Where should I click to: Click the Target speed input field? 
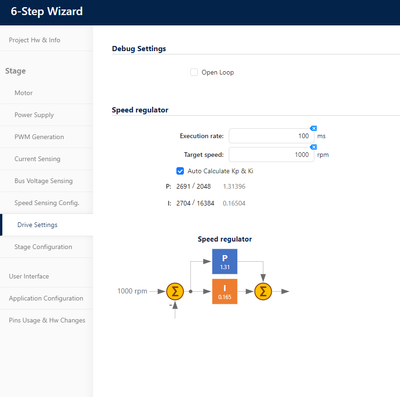(x=271, y=155)
